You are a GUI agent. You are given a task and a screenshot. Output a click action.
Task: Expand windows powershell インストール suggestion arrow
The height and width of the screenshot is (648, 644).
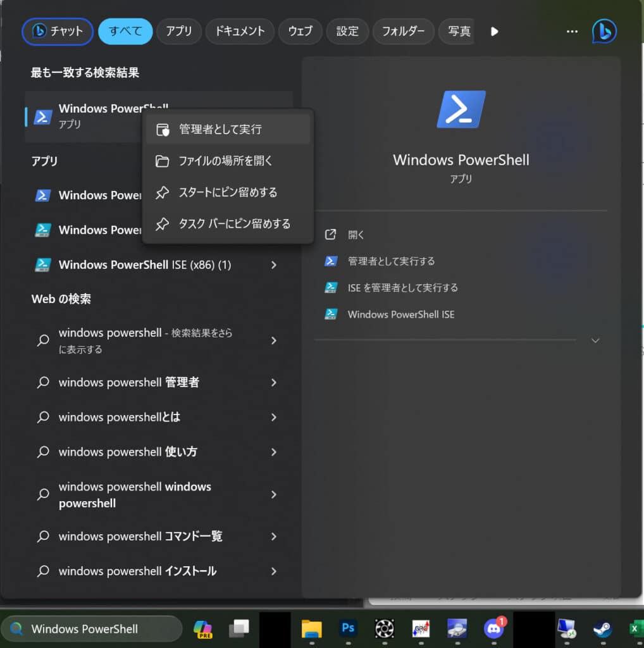[x=273, y=571]
